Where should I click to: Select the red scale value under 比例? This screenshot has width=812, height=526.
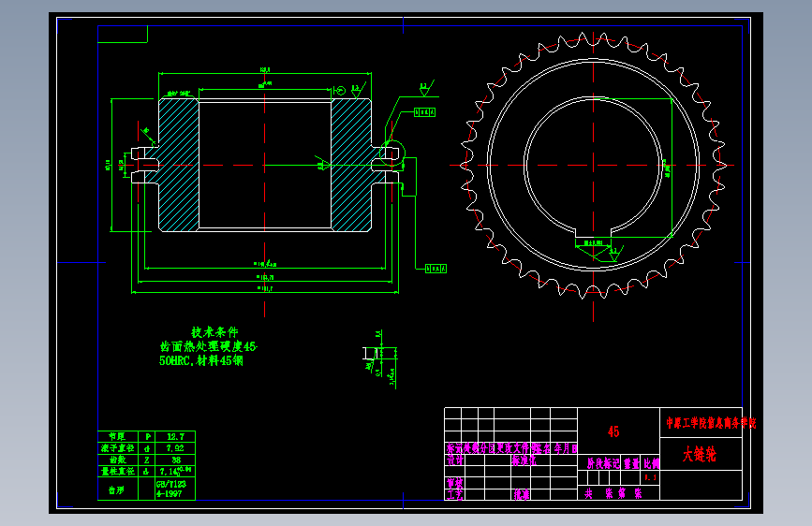click(650, 477)
